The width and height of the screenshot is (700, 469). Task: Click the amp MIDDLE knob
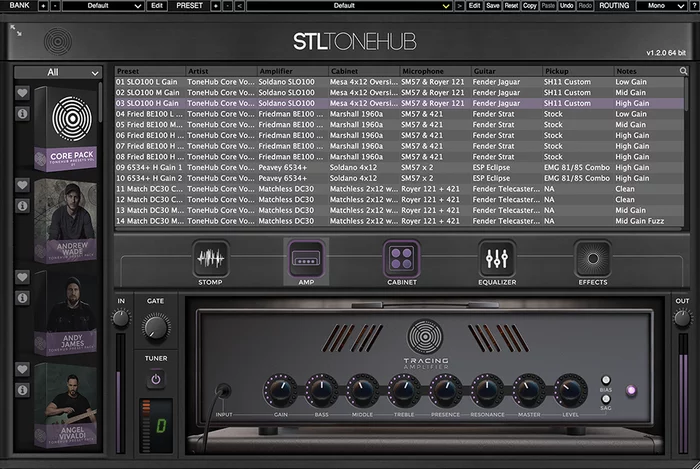click(362, 390)
